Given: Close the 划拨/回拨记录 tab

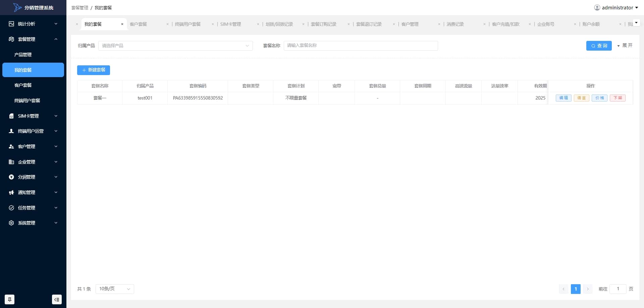Looking at the screenshot, I should 303,24.
